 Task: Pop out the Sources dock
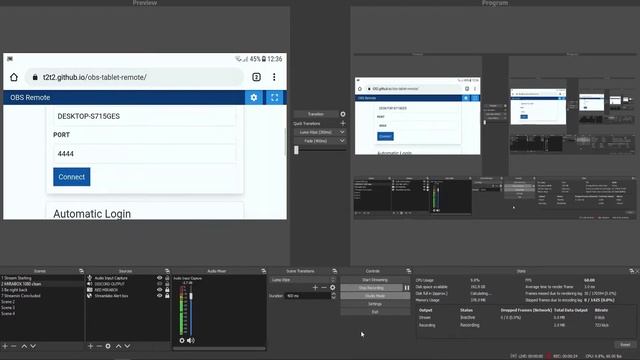167,271
